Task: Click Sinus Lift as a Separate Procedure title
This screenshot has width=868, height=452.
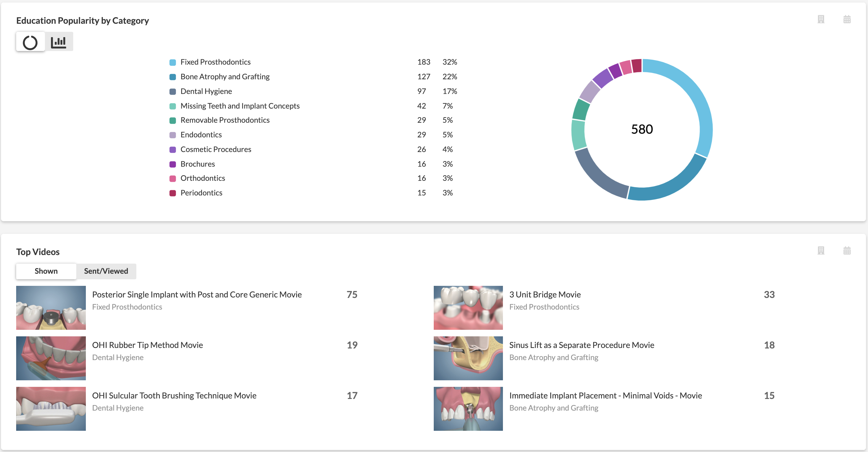Action: [581, 345]
